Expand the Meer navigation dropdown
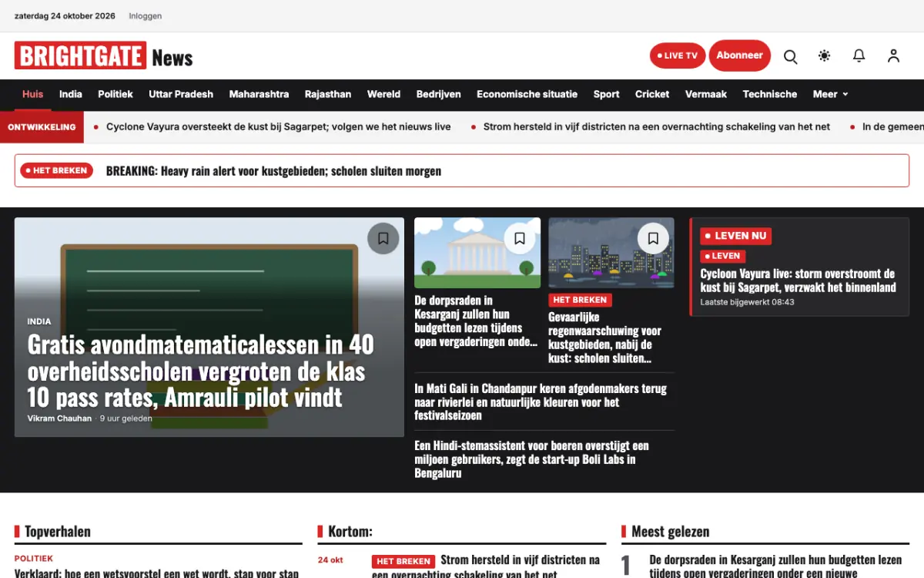The width and height of the screenshot is (924, 578). point(830,94)
